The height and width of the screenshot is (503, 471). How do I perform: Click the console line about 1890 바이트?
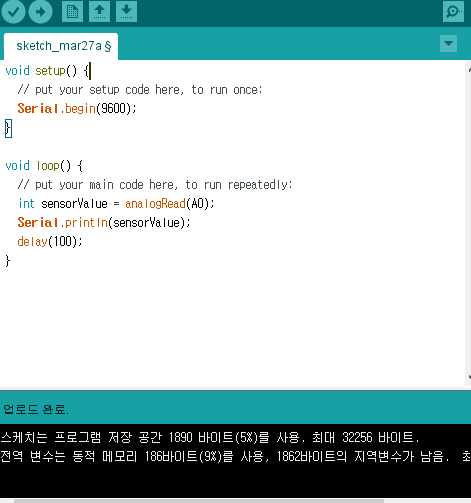pyautogui.click(x=210, y=437)
